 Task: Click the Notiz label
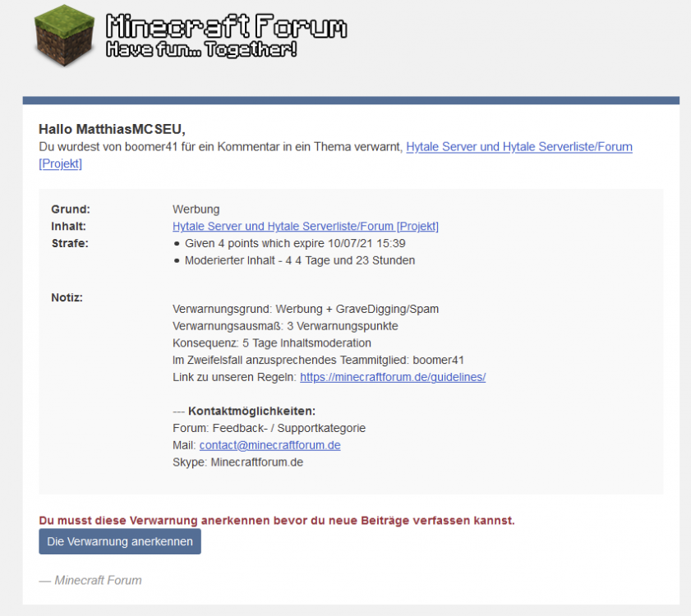tap(67, 297)
